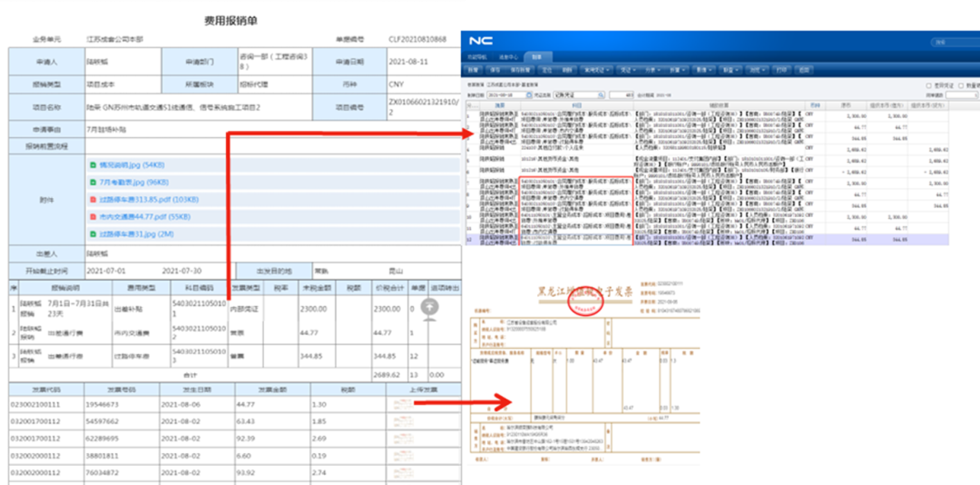Click the green icon next to 7月考勤表.jpg
This screenshot has width=980, height=485.
[x=93, y=182]
